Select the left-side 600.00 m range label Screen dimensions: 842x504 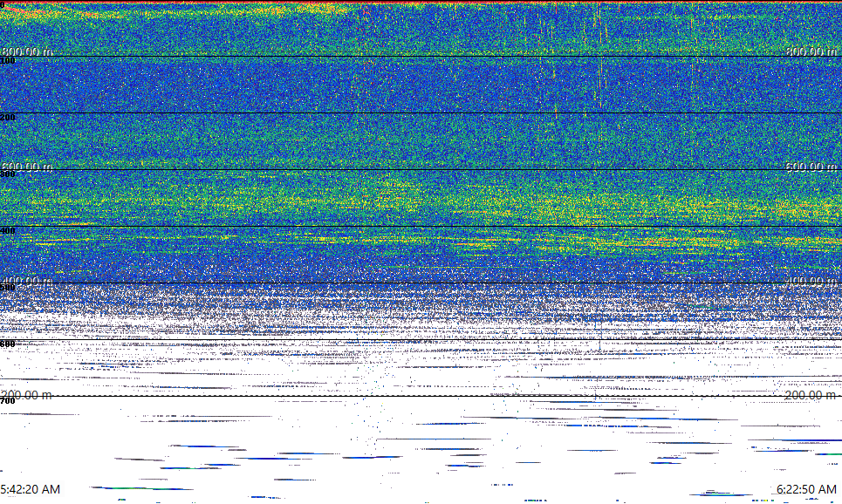tap(27, 167)
